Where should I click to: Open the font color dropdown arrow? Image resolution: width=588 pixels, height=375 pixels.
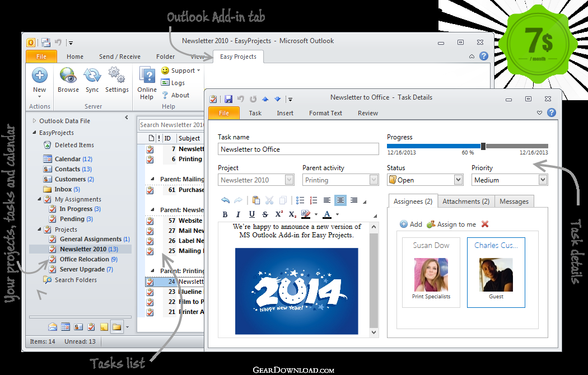[338, 214]
